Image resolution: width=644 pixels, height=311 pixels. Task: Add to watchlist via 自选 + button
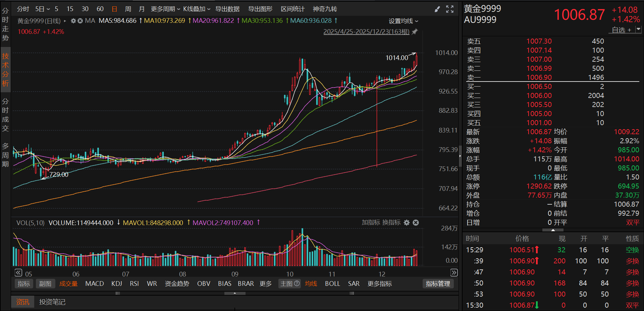(621, 30)
